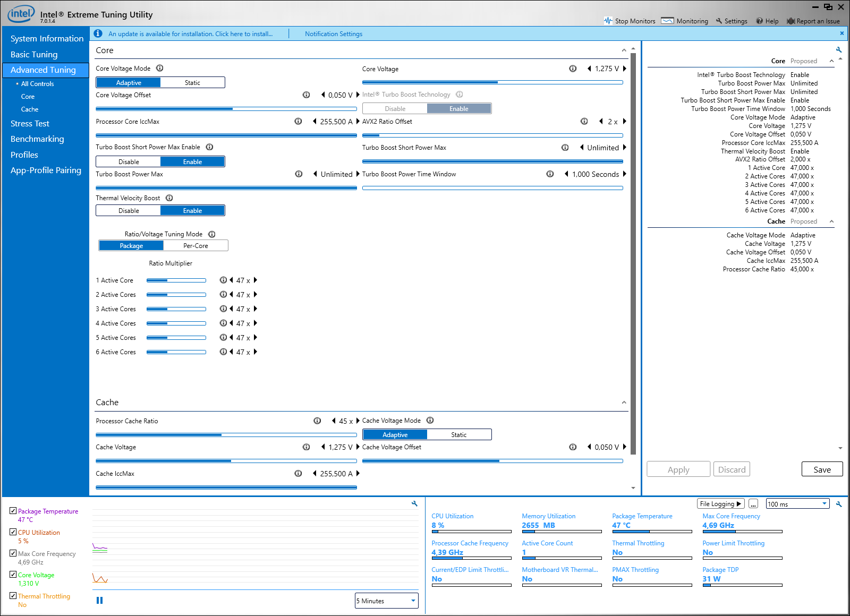Click the Monitoring graph icon
This screenshot has width=850, height=616.
(667, 21)
